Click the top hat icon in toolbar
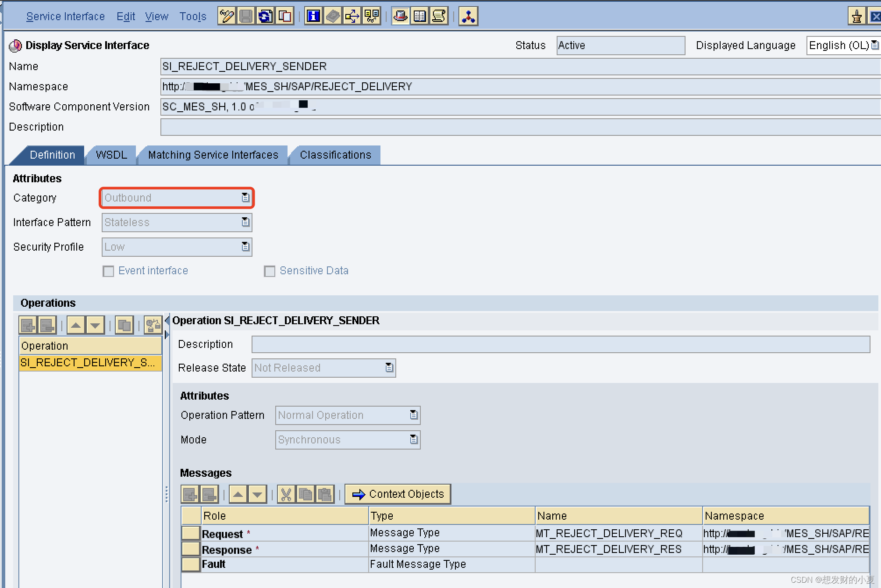The width and height of the screenshot is (881, 588). pos(400,17)
